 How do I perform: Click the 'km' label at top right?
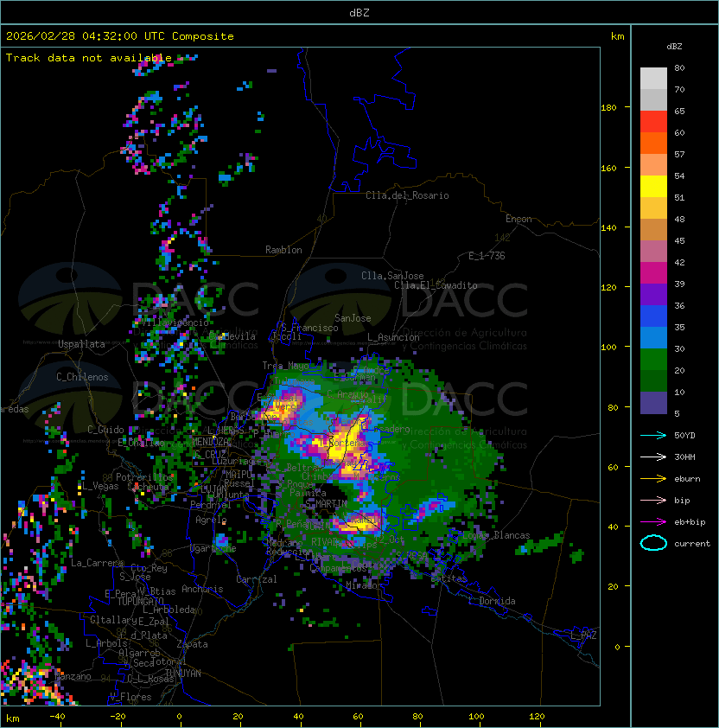coord(617,36)
